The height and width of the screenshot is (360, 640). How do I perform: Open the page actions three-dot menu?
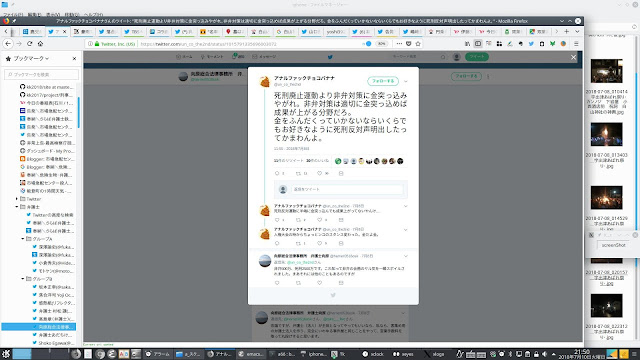coord(399,44)
